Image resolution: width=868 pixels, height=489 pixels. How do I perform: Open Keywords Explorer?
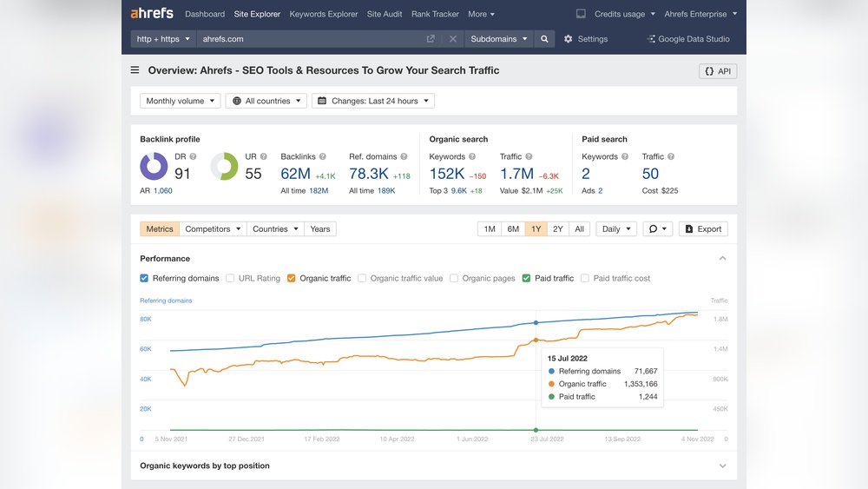[323, 14]
